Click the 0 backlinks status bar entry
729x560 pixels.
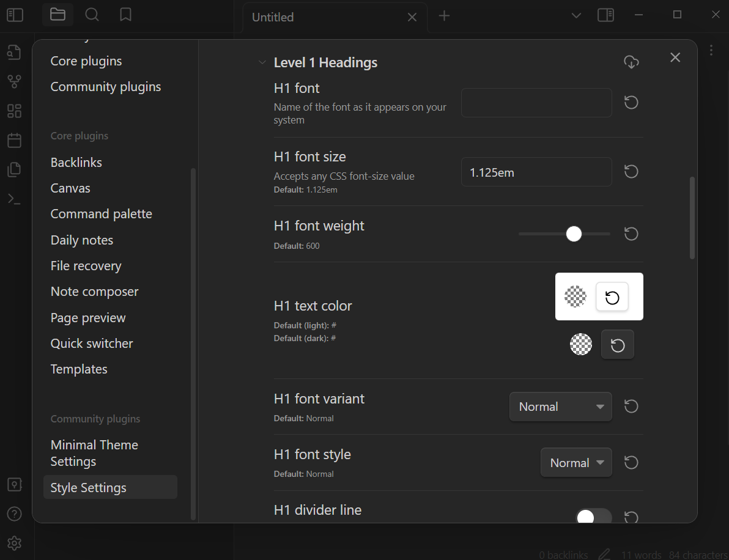[x=563, y=554]
